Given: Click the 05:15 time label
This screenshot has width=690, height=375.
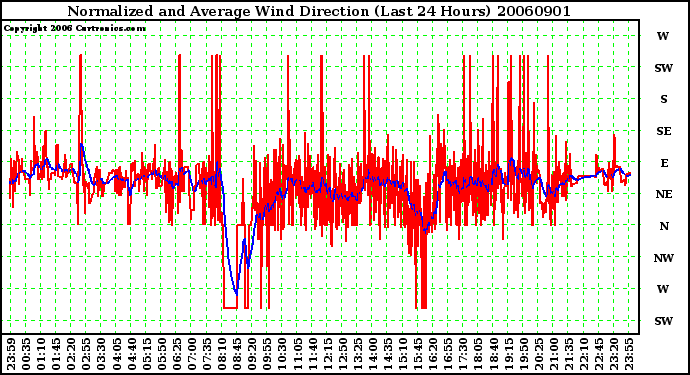Looking at the screenshot, I should tap(146, 354).
